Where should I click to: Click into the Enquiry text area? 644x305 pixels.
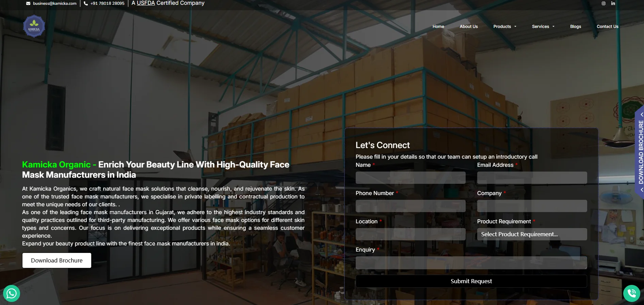471,263
